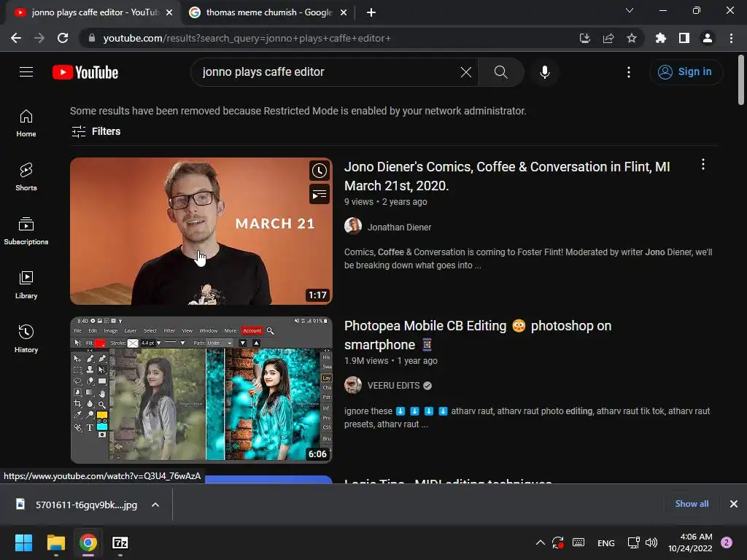Toggle Chrome side panel

[x=684, y=38]
